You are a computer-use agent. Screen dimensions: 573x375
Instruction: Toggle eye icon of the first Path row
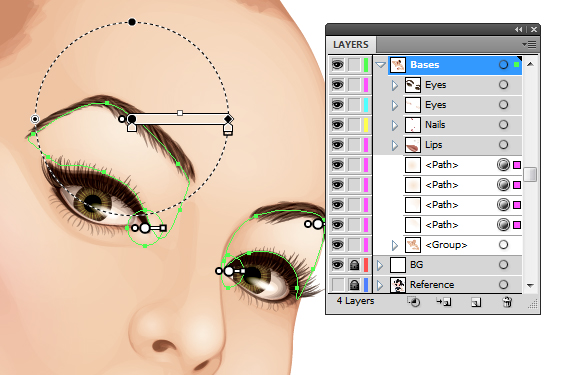click(337, 165)
